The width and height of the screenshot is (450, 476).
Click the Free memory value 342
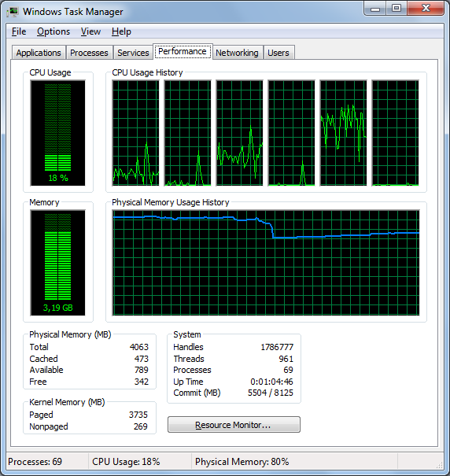pos(142,382)
